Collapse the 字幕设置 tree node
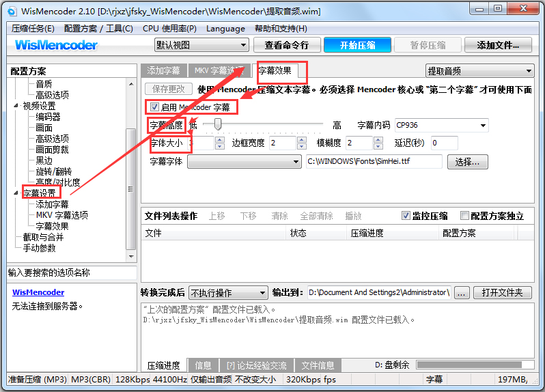Viewport: 545px width, 392px height. click(x=16, y=193)
